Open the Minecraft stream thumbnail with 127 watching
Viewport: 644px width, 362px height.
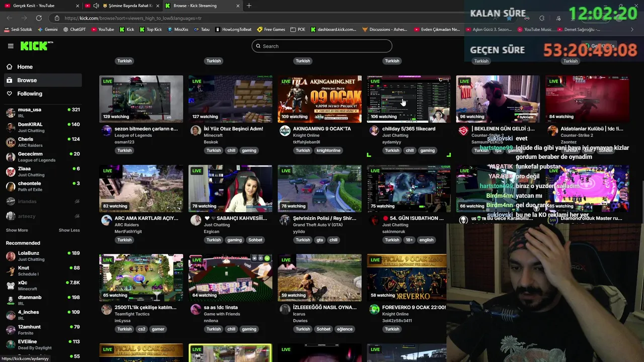(x=230, y=99)
